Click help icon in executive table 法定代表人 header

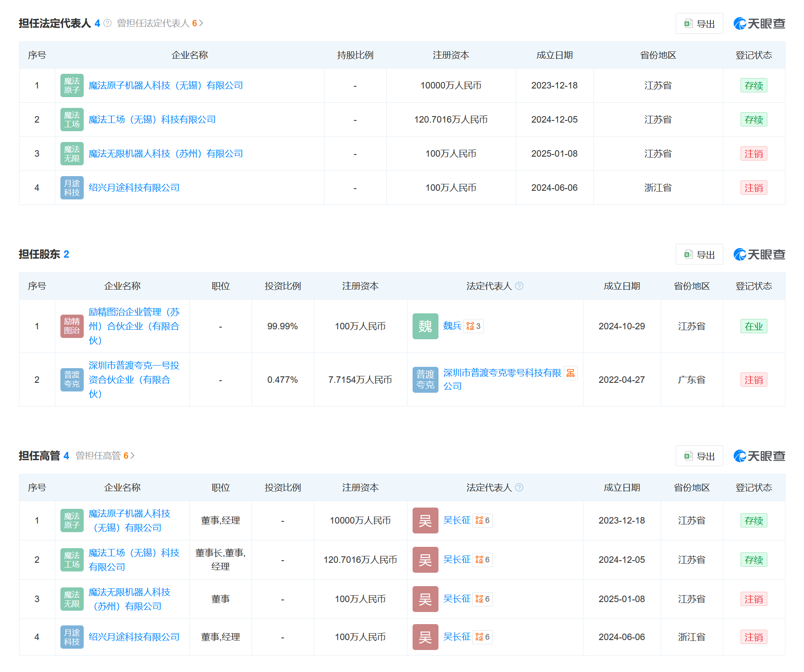click(x=519, y=488)
